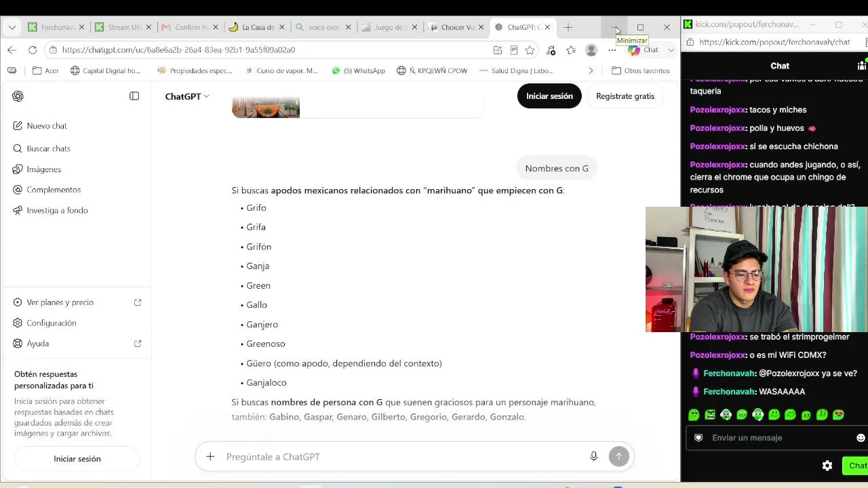The width and height of the screenshot is (868, 488).
Task: Click the microphone dictation icon in the prompt box
Action: pos(593,457)
